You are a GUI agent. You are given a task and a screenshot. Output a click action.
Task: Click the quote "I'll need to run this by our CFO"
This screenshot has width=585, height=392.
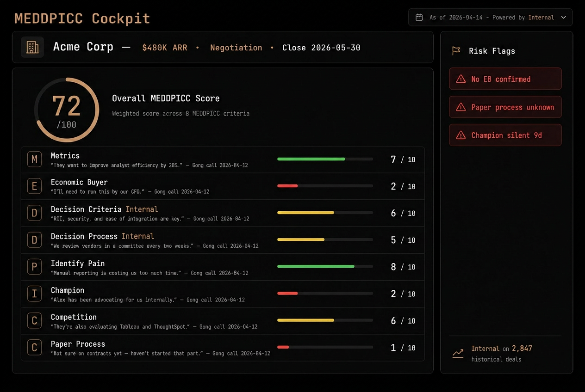[130, 192]
